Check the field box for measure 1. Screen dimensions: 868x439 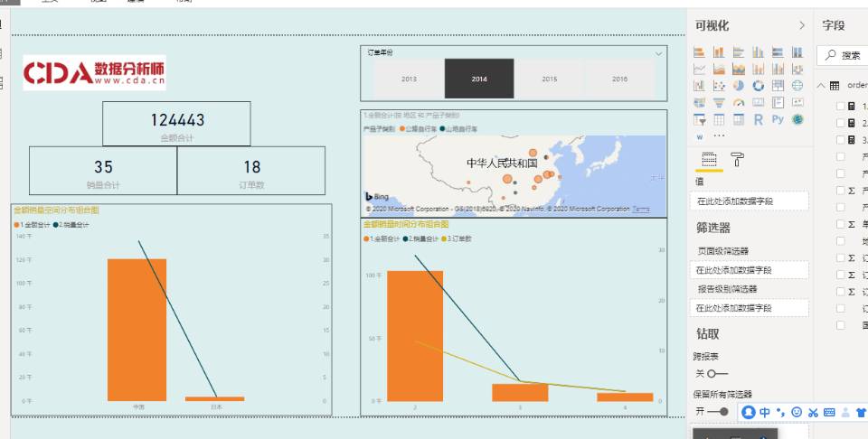tap(840, 107)
